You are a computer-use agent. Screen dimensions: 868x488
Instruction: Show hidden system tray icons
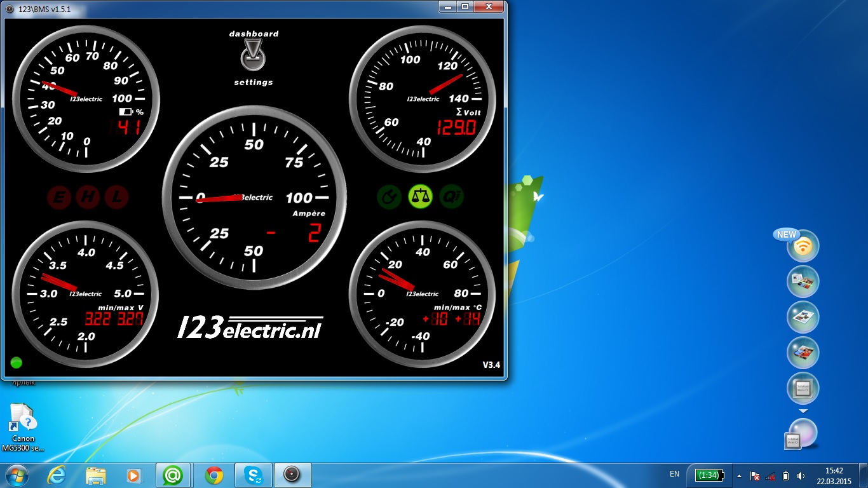738,475
